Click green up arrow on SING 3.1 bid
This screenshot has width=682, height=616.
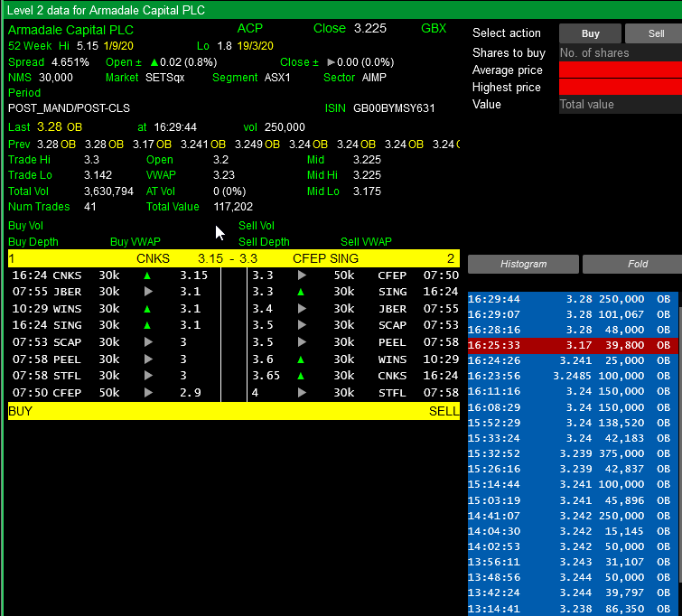click(147, 325)
